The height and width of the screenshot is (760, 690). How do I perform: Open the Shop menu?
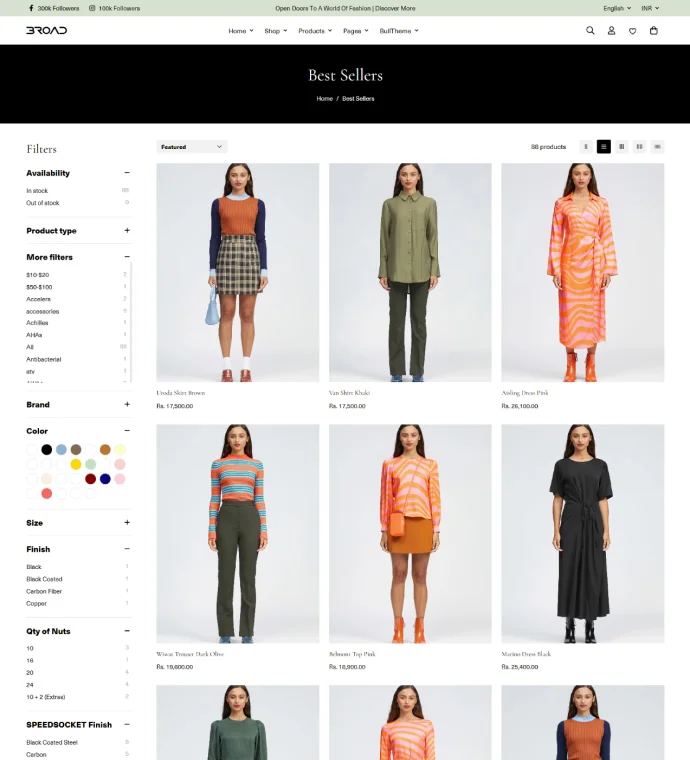[276, 31]
